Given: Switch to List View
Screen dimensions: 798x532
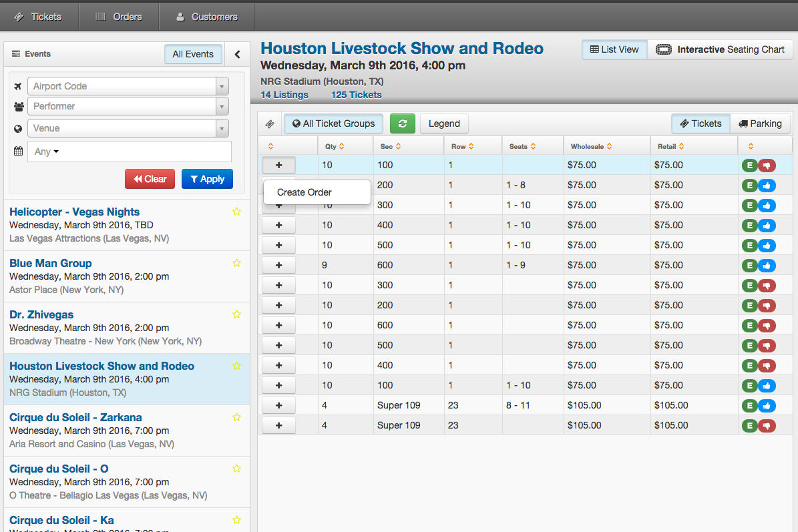Looking at the screenshot, I should 614,49.
